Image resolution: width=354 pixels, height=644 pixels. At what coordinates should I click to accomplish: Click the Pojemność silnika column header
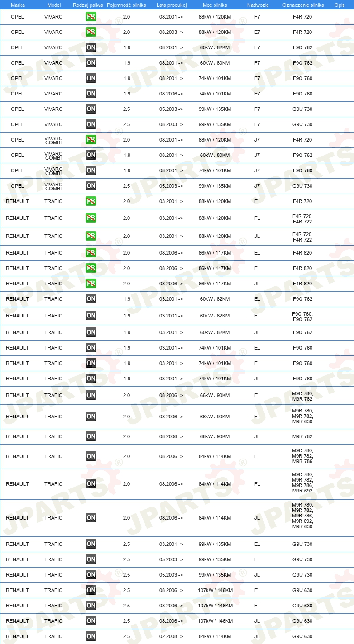click(126, 5)
